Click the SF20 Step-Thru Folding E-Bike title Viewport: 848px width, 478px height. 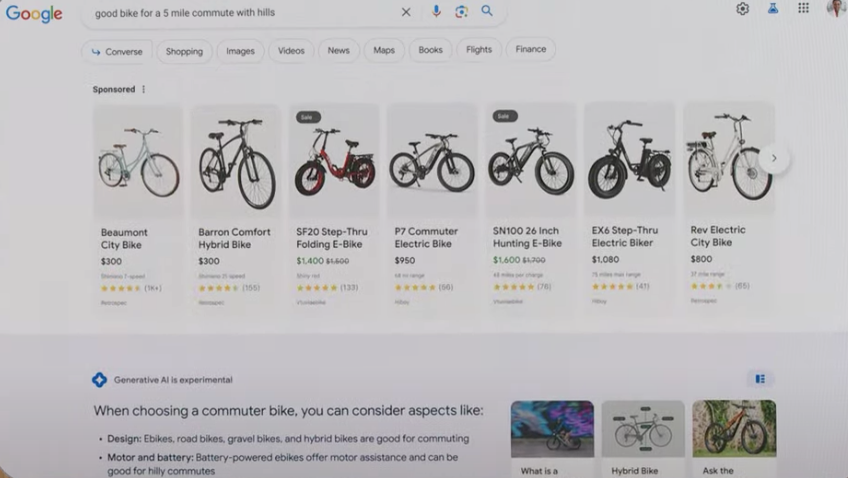coord(332,237)
